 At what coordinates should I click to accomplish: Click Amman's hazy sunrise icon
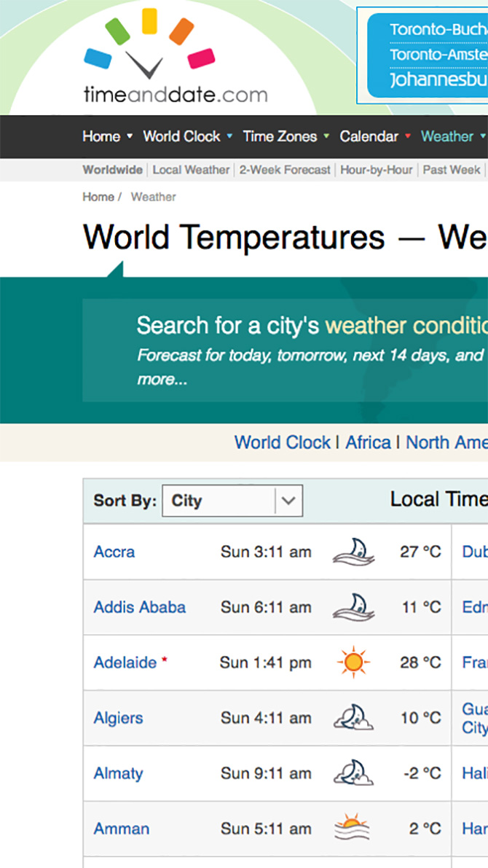point(353,829)
